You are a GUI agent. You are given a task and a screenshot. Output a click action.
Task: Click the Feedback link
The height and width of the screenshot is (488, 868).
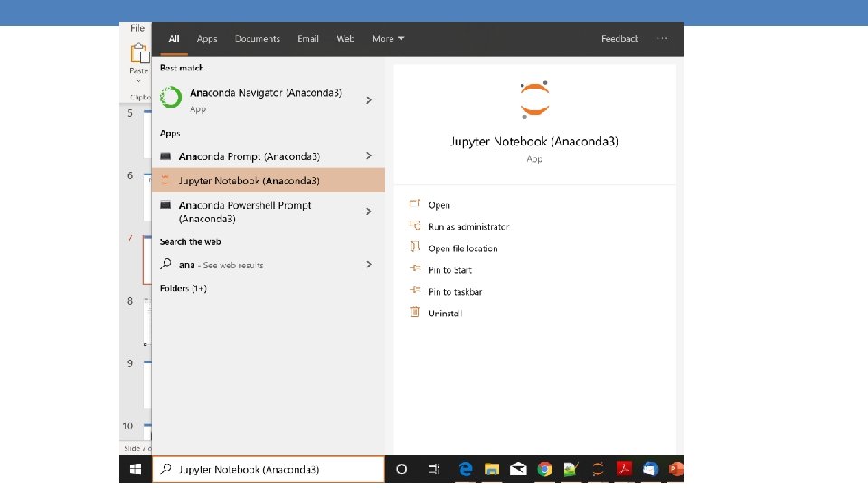620,39
